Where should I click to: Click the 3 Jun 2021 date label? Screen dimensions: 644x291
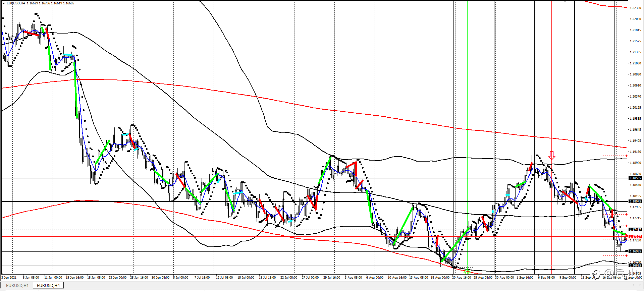click(9, 278)
